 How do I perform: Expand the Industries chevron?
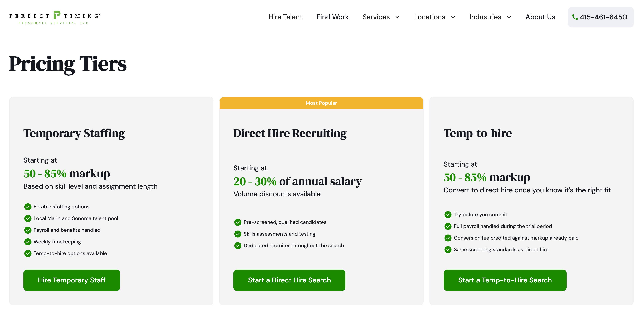[509, 17]
